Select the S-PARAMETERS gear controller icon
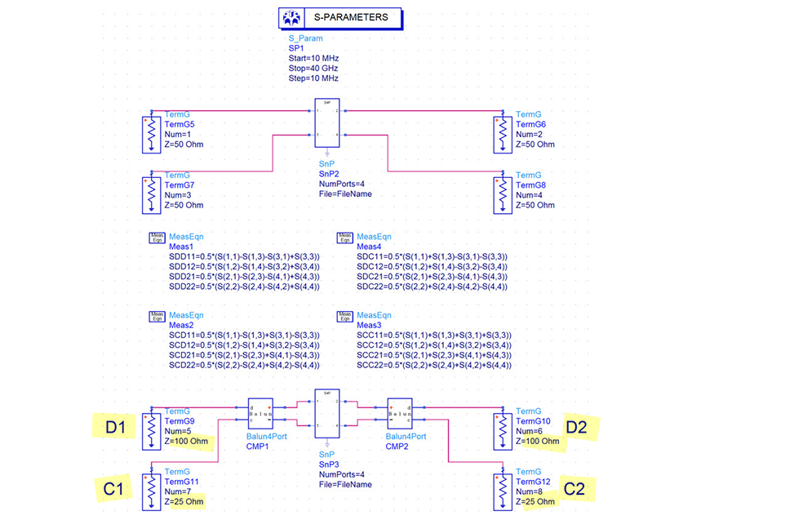The height and width of the screenshot is (529, 812). [289, 17]
